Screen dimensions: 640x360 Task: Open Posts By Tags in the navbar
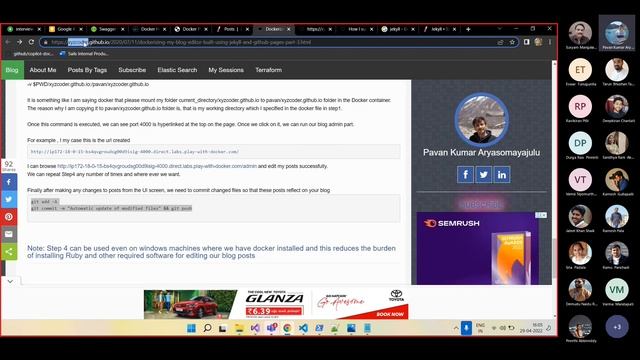click(87, 70)
